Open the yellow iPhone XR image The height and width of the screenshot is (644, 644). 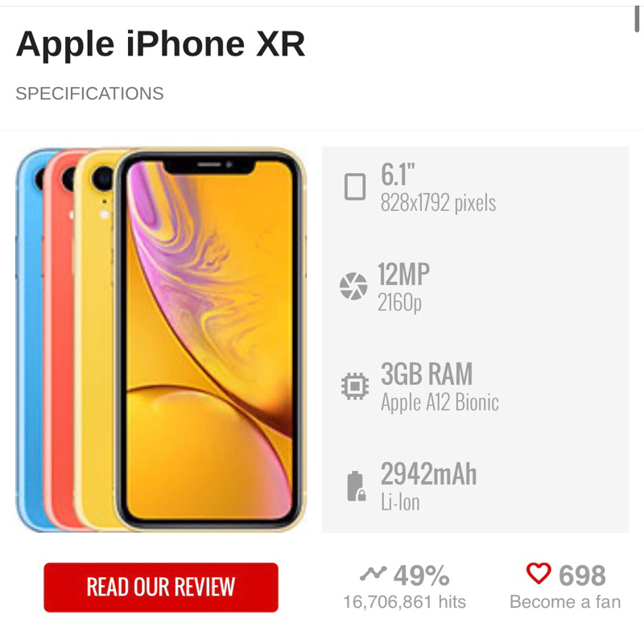click(x=209, y=340)
